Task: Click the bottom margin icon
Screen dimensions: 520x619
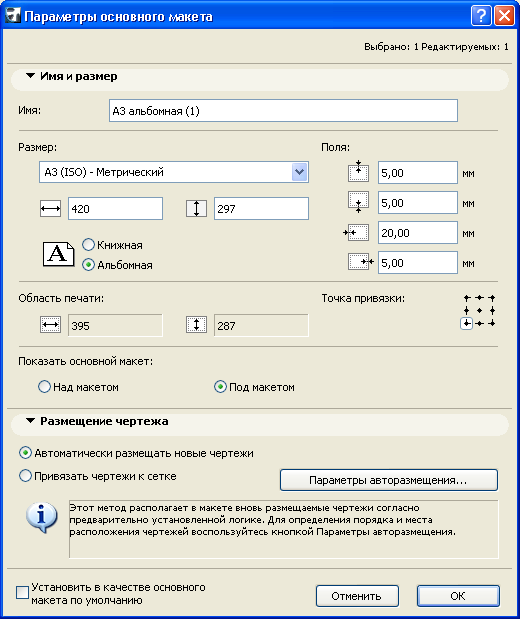Action: click(x=358, y=202)
